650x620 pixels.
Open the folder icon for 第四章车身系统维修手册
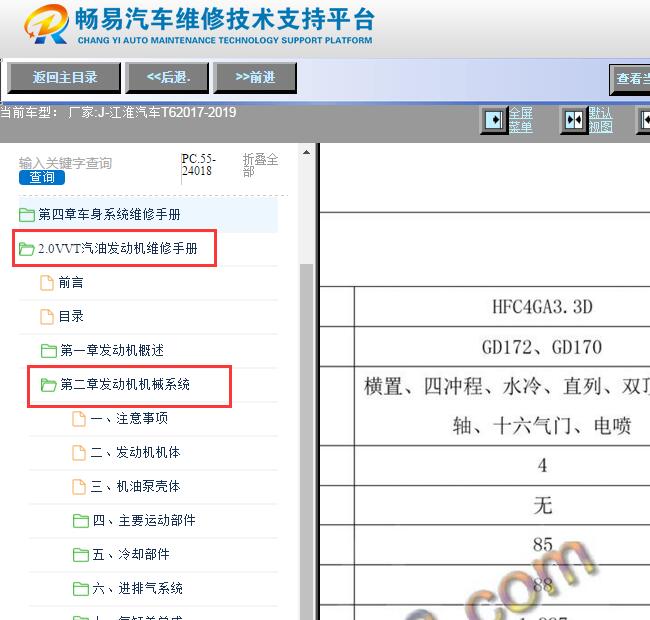tap(27, 215)
